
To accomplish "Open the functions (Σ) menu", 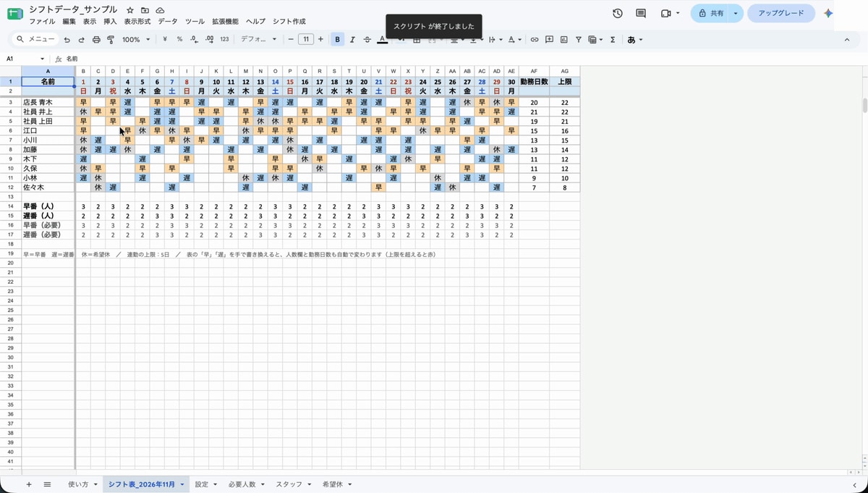I will (x=613, y=40).
